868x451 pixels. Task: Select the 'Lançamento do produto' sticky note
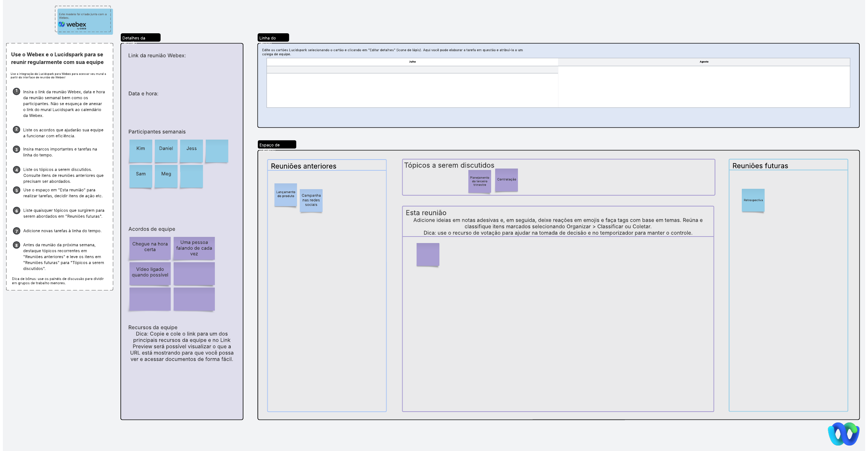pyautogui.click(x=285, y=195)
